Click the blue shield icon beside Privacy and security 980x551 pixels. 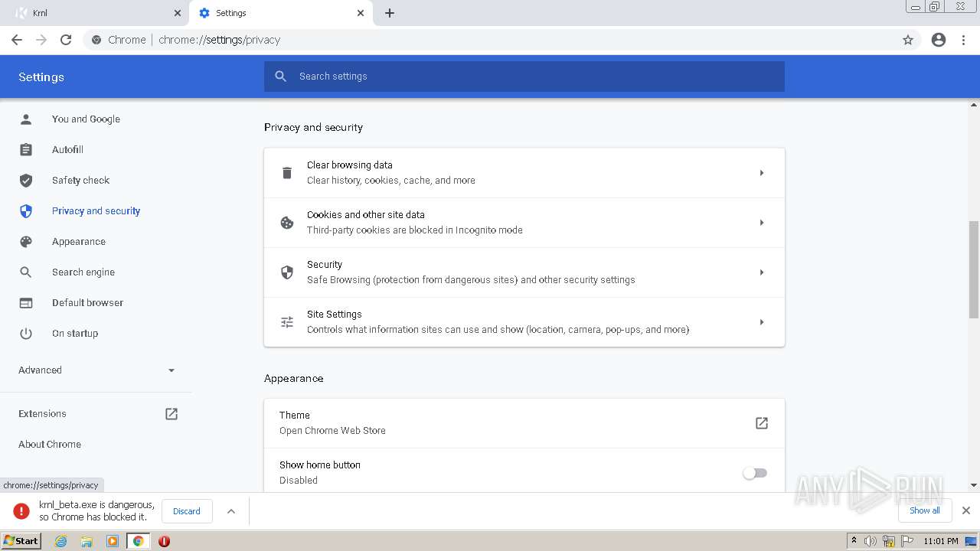26,210
